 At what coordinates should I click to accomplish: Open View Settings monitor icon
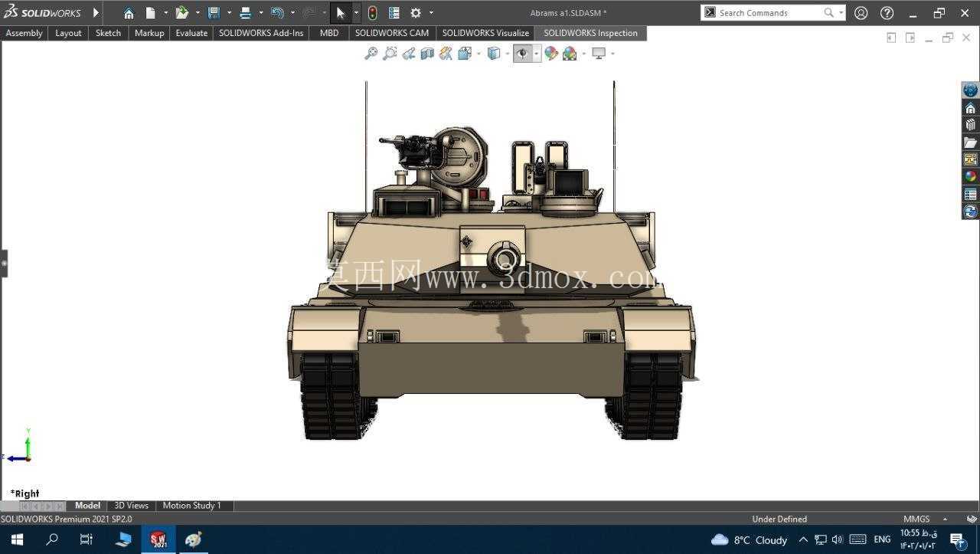pos(599,54)
